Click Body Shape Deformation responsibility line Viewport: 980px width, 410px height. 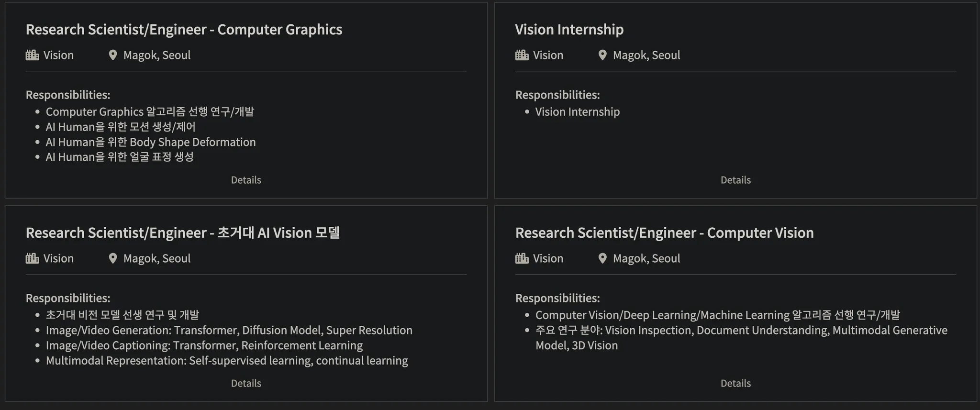pyautogui.click(x=151, y=142)
